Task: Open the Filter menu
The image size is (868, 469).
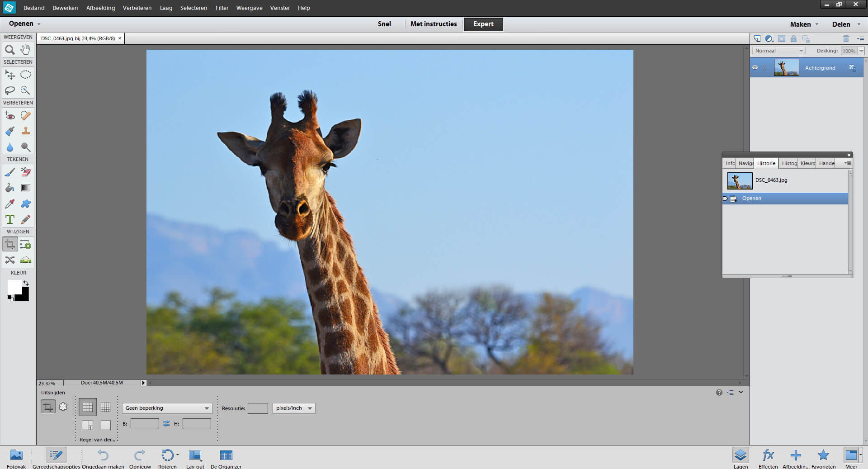Action: click(x=222, y=8)
